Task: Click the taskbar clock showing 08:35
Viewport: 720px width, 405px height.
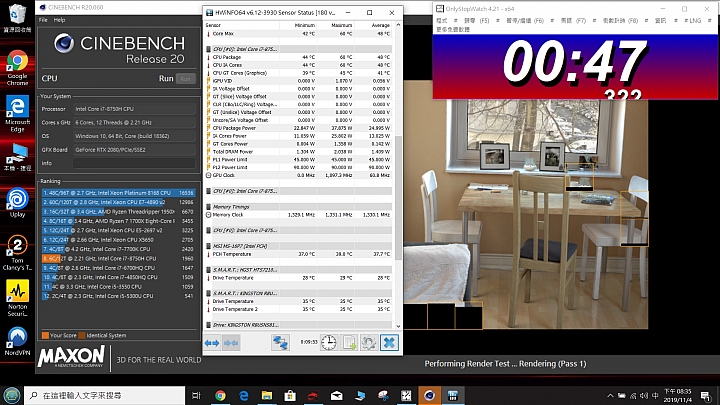Action: [x=677, y=395]
